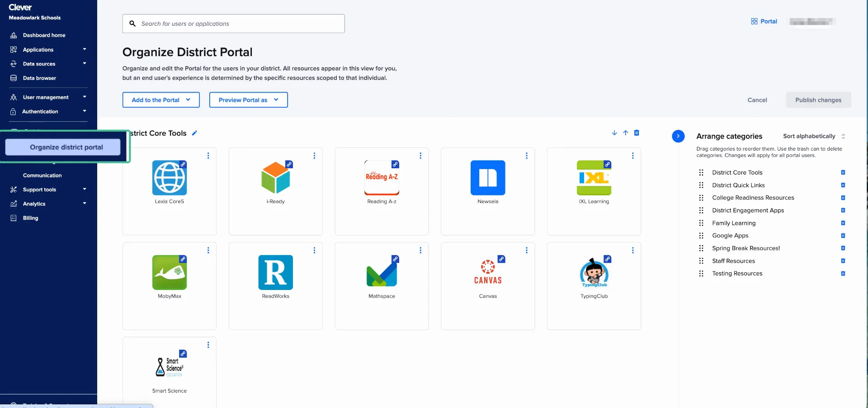Click trash icon next to Google Apps category
This screenshot has height=408, width=868.
843,236
